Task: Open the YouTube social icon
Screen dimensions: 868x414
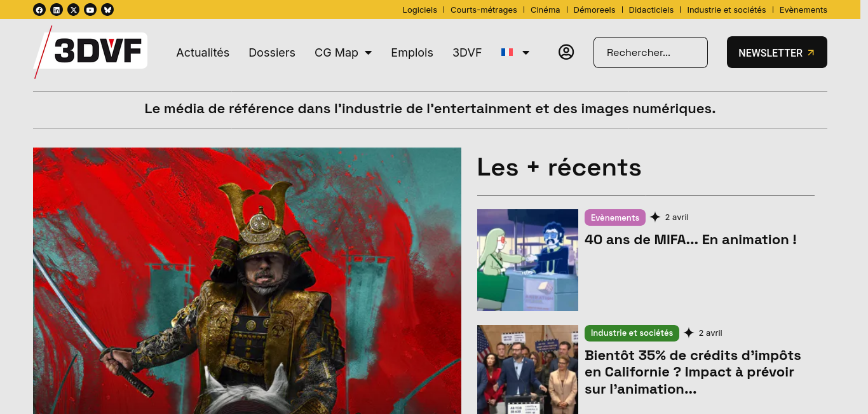Action: pos(90,10)
